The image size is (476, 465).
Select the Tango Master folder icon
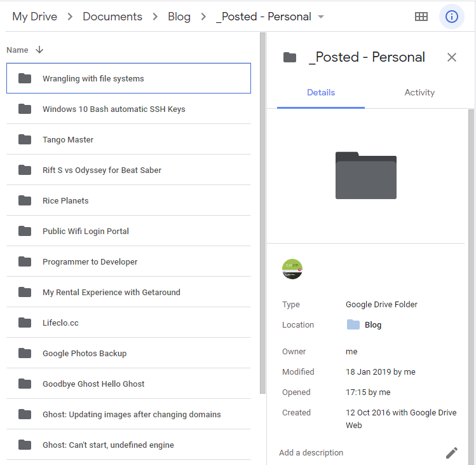(x=25, y=139)
